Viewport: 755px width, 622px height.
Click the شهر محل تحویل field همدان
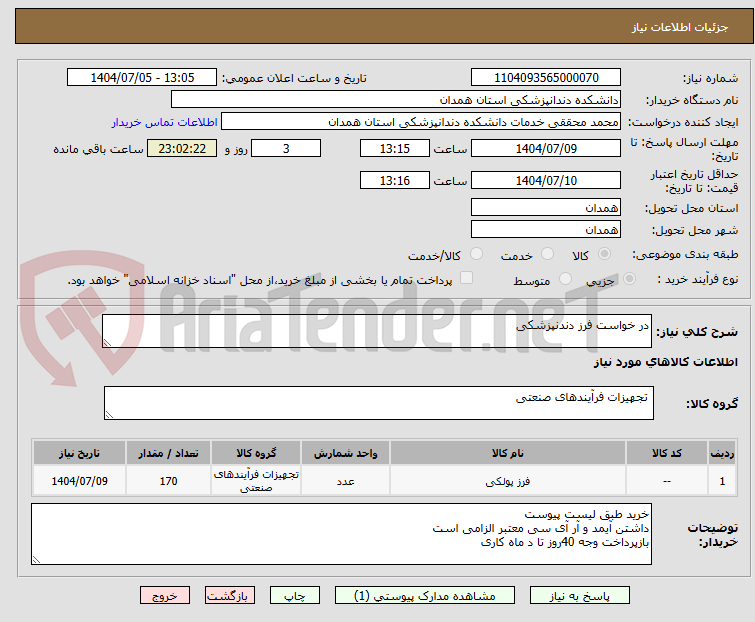546,230
